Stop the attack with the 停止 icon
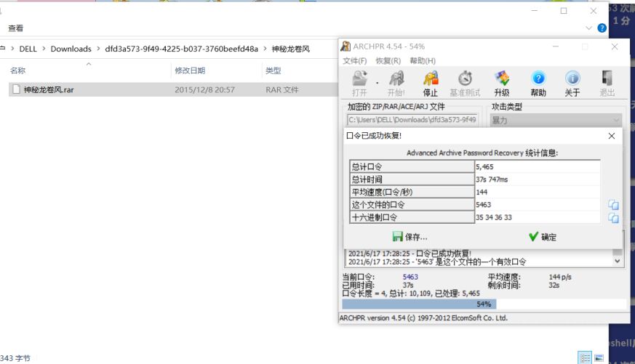Screen dimensions: 635x364 pos(430,84)
